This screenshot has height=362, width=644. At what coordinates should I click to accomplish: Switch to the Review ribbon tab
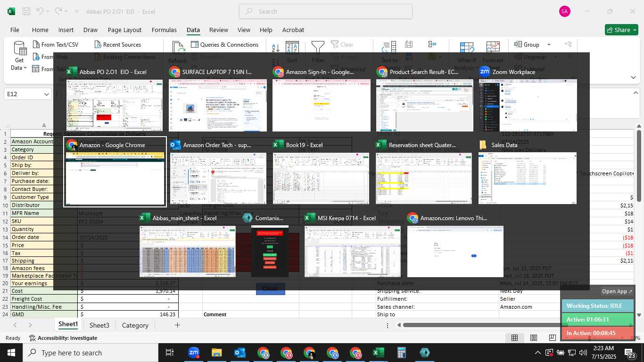click(219, 30)
